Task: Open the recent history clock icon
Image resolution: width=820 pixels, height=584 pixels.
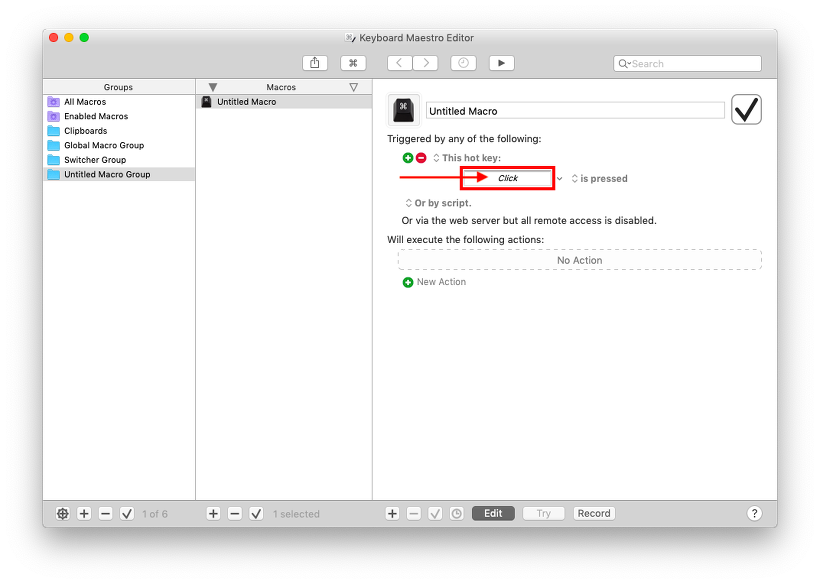Action: [463, 63]
